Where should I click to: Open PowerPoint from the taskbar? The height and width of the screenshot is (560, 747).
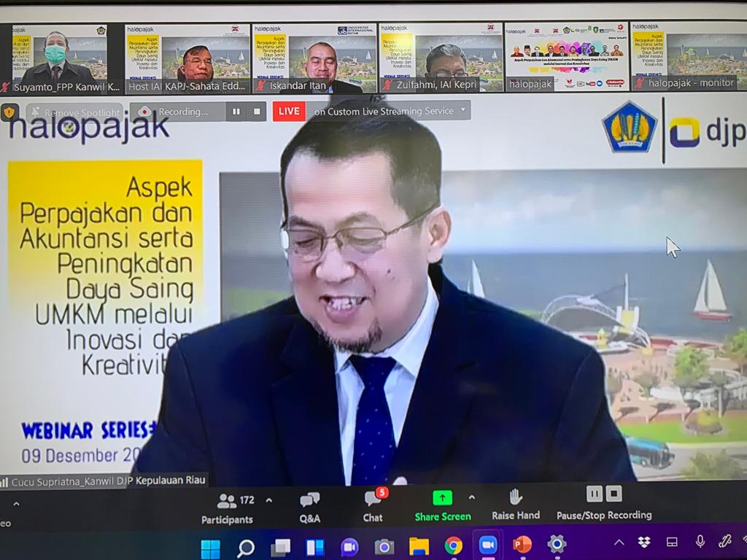tap(522, 545)
